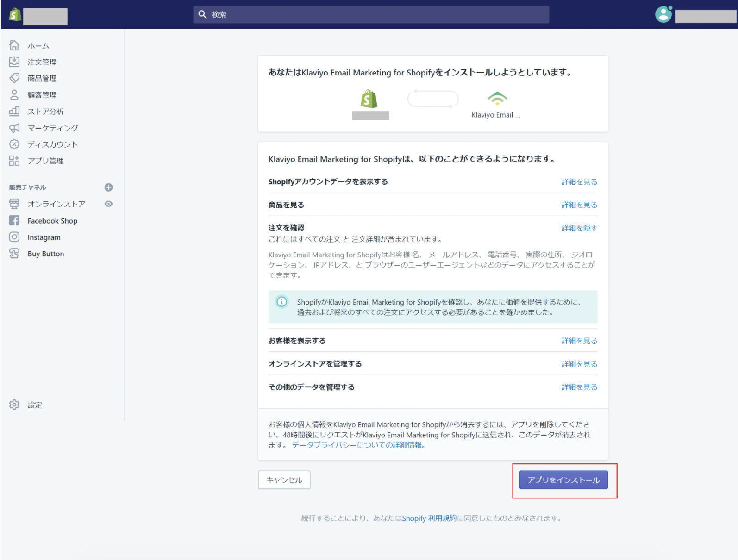Hide details for 注文を確認 permission
Screen dimensions: 738x560
pyautogui.click(x=579, y=228)
